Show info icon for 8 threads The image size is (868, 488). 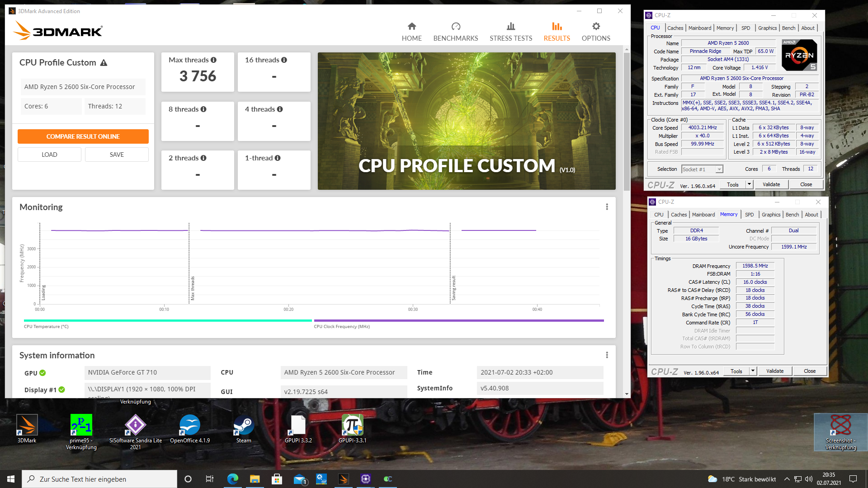click(x=203, y=109)
